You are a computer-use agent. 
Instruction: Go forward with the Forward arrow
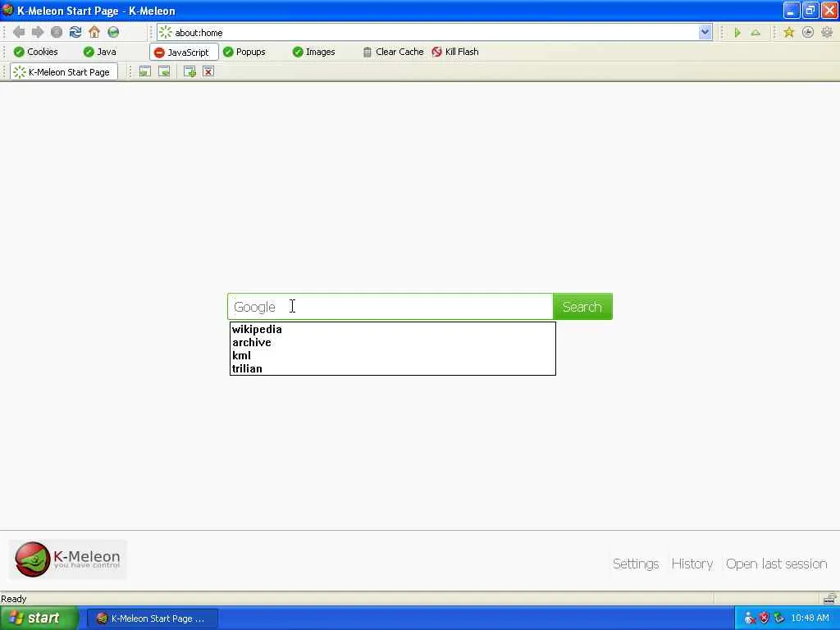[38, 32]
